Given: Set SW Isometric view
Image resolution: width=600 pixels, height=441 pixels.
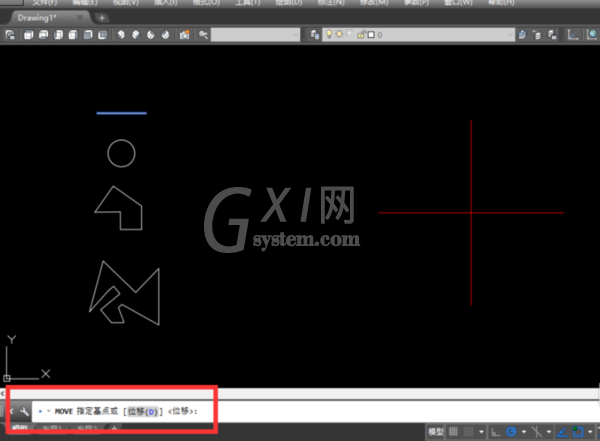Looking at the screenshot, I should tap(121, 35).
